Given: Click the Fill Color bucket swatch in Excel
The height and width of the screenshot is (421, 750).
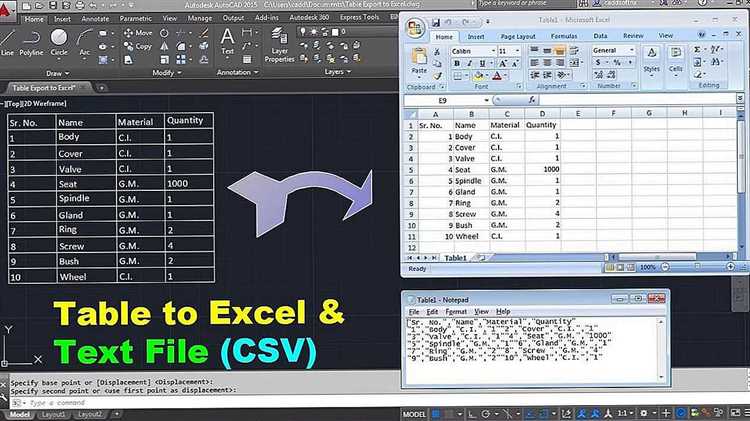Looking at the screenshot, I should 477,76.
